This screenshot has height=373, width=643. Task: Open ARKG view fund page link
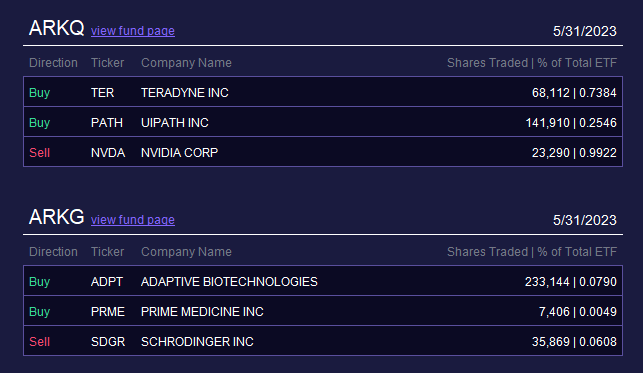coord(133,220)
